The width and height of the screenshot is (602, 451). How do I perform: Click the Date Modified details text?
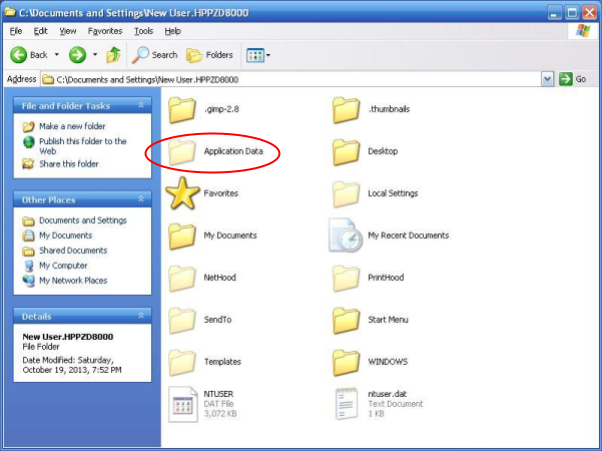[x=72, y=365]
